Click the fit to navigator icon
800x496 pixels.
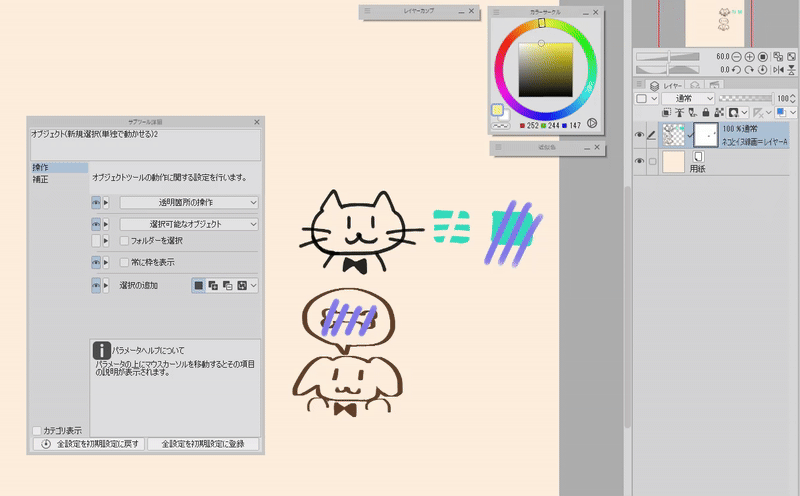tap(778, 57)
